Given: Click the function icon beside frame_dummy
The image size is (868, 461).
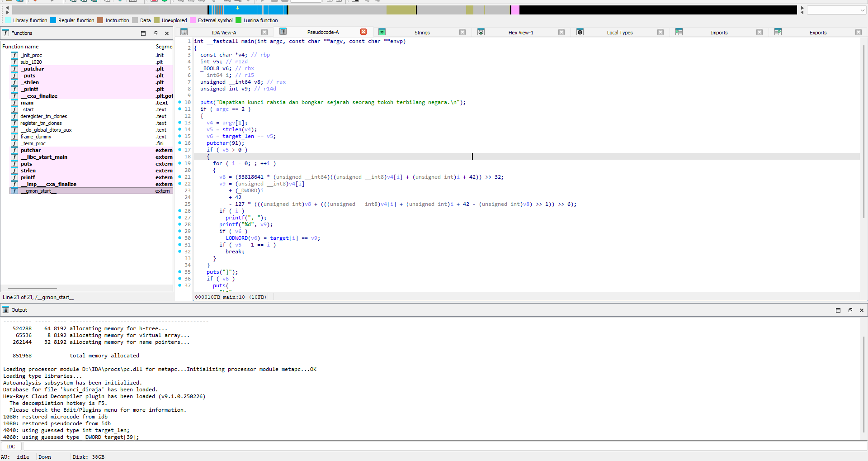Looking at the screenshot, I should [14, 137].
